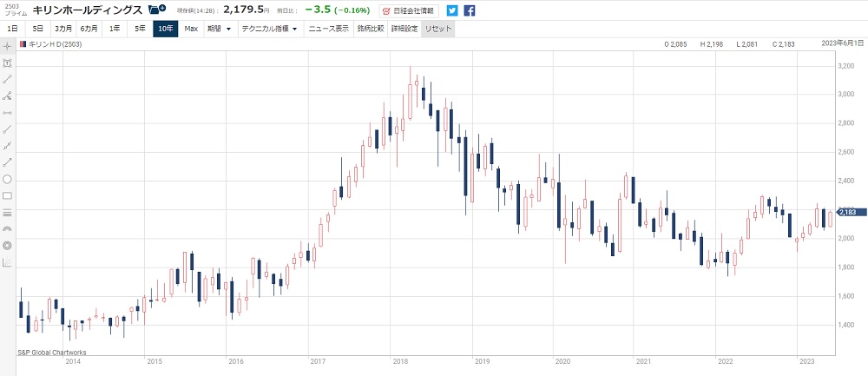Add stock to portfolio folder icon

(157, 10)
